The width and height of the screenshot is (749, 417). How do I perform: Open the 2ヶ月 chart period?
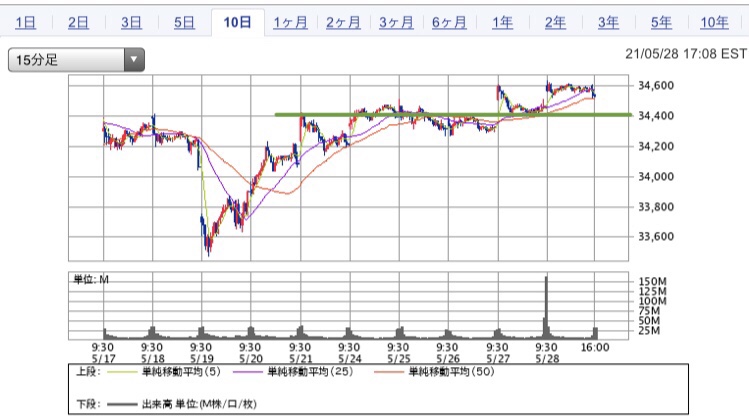pos(343,22)
